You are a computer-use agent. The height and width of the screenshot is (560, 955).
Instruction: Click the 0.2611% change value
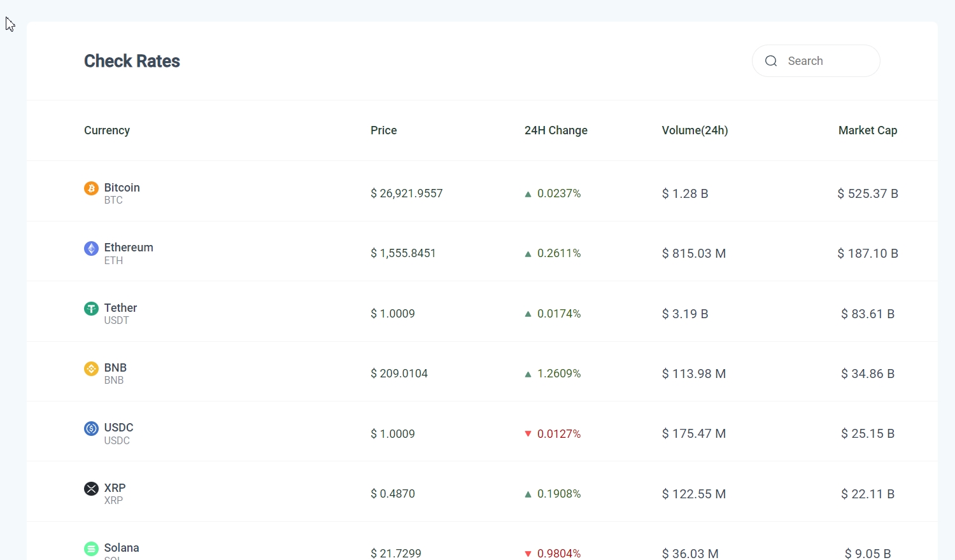tap(559, 253)
